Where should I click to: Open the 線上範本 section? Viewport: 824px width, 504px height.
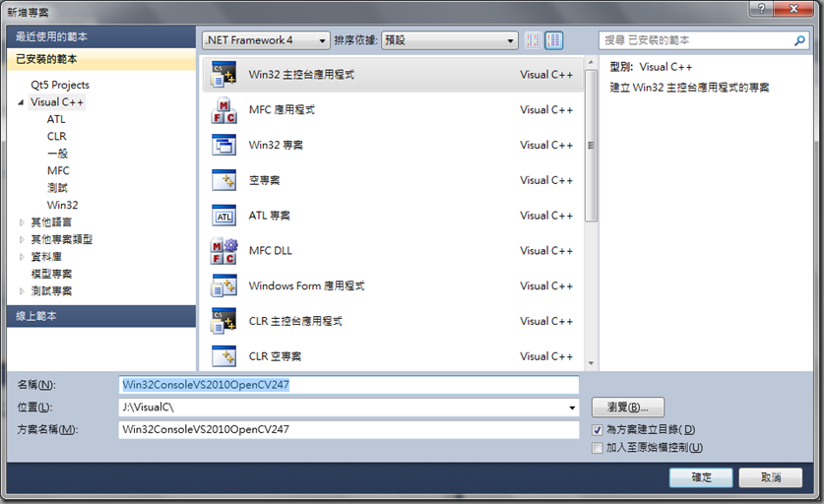pyautogui.click(x=100, y=316)
